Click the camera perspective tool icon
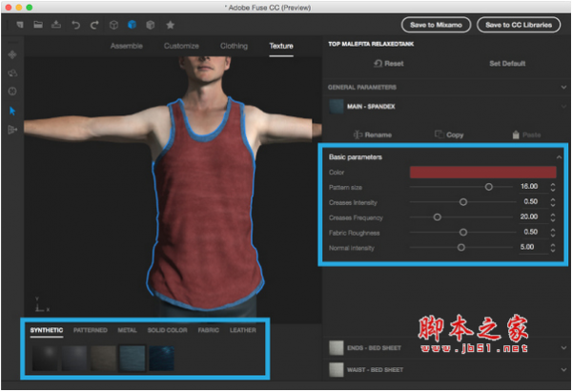 pyautogui.click(x=12, y=130)
